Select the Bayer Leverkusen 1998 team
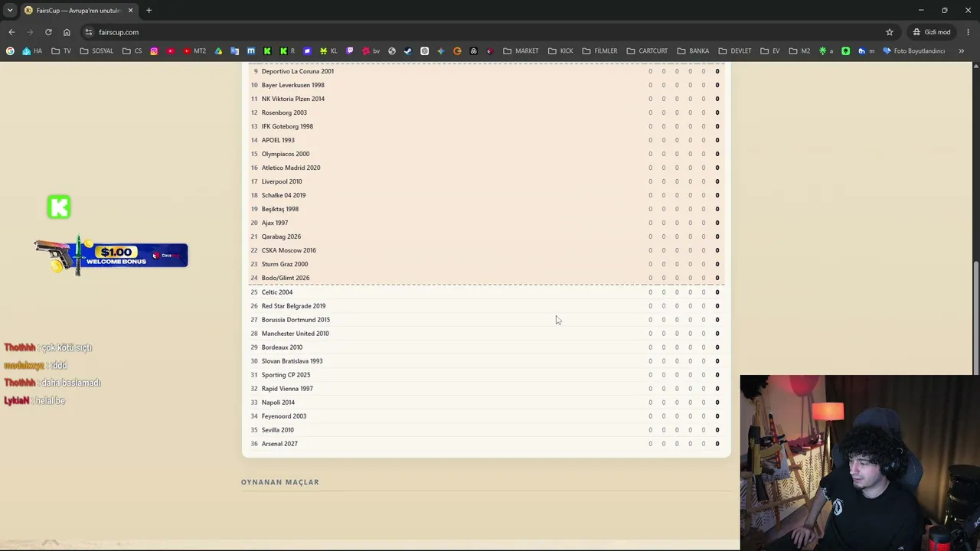Image resolution: width=980 pixels, height=551 pixels. [x=293, y=85]
